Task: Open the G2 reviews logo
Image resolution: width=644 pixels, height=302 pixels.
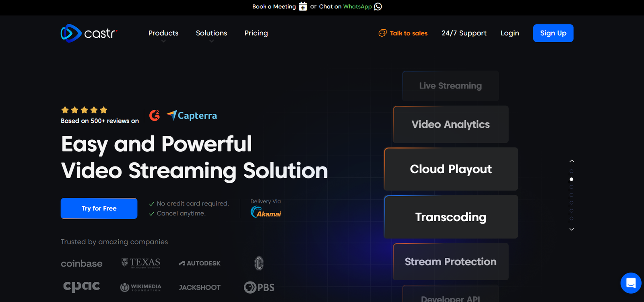Action: 155,115
